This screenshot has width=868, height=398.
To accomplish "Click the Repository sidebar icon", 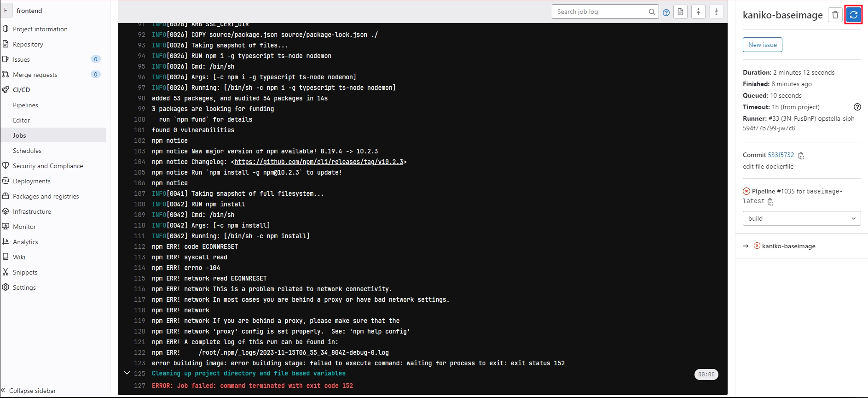I will (6, 44).
